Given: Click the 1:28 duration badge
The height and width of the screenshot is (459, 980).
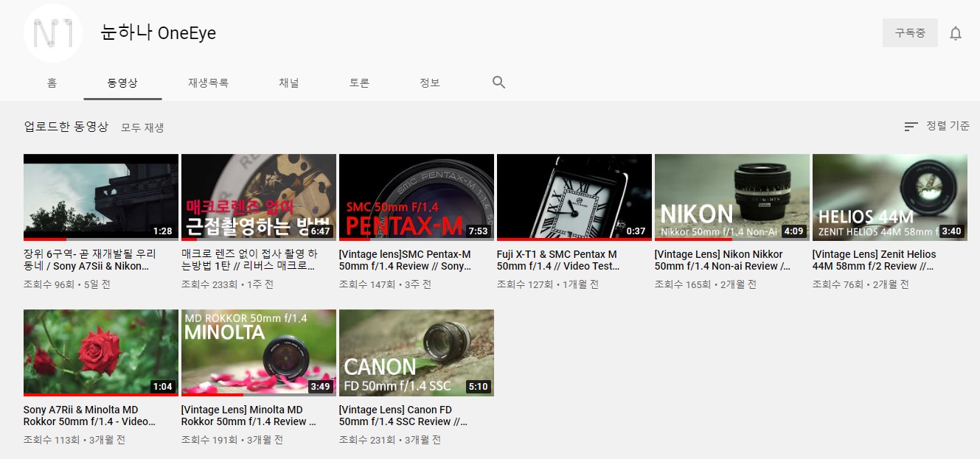Looking at the screenshot, I should pyautogui.click(x=162, y=231).
